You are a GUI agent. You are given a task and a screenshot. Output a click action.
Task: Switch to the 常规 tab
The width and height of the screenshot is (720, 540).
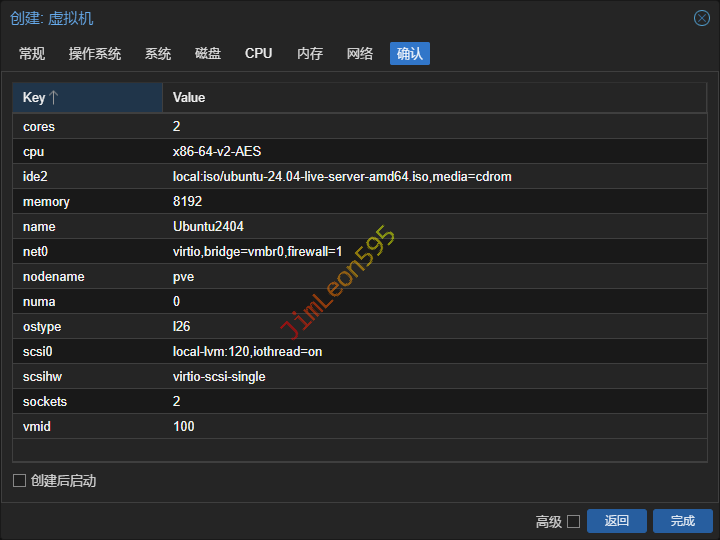point(32,54)
